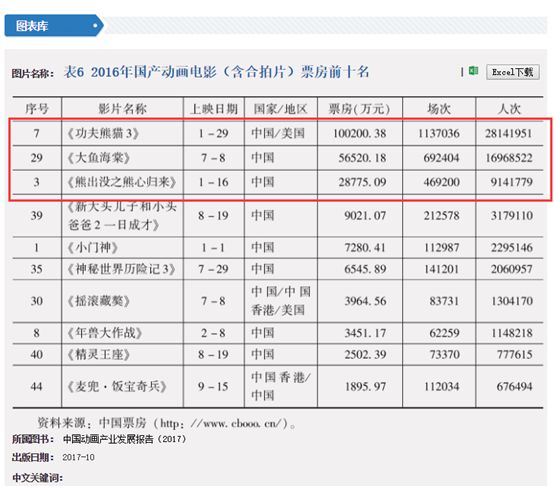Click the release date 1-16
Screen dimensions: 554x486
pyautogui.click(x=213, y=182)
